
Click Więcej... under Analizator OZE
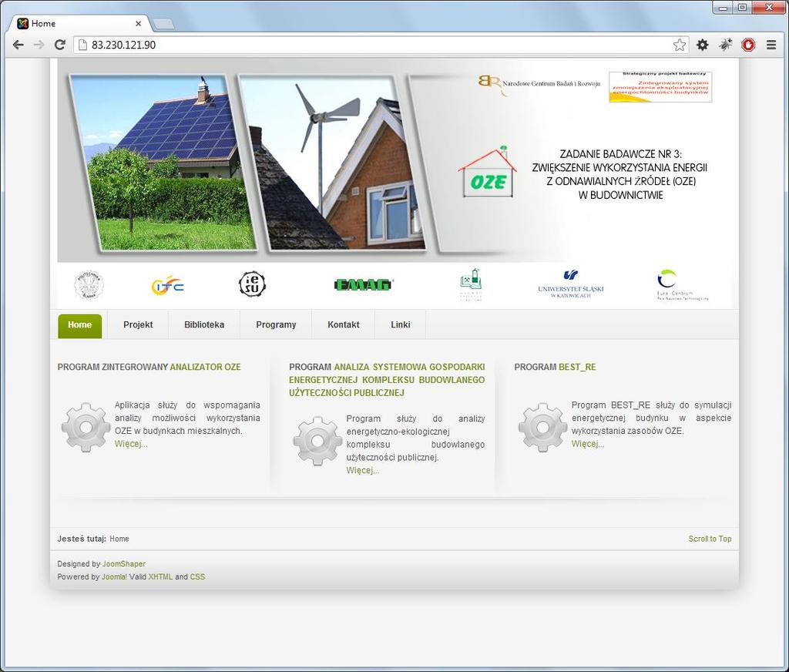tap(131, 444)
